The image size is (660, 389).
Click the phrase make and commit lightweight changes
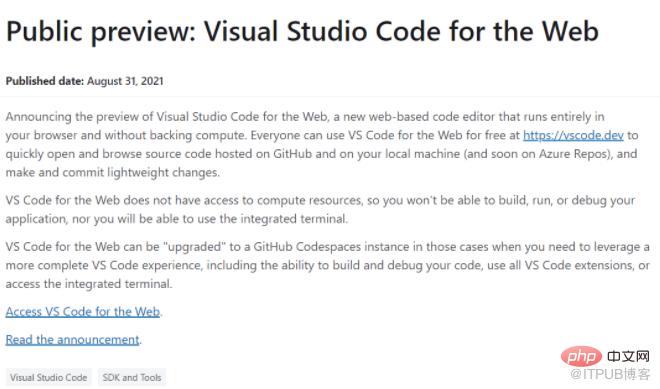(112, 172)
